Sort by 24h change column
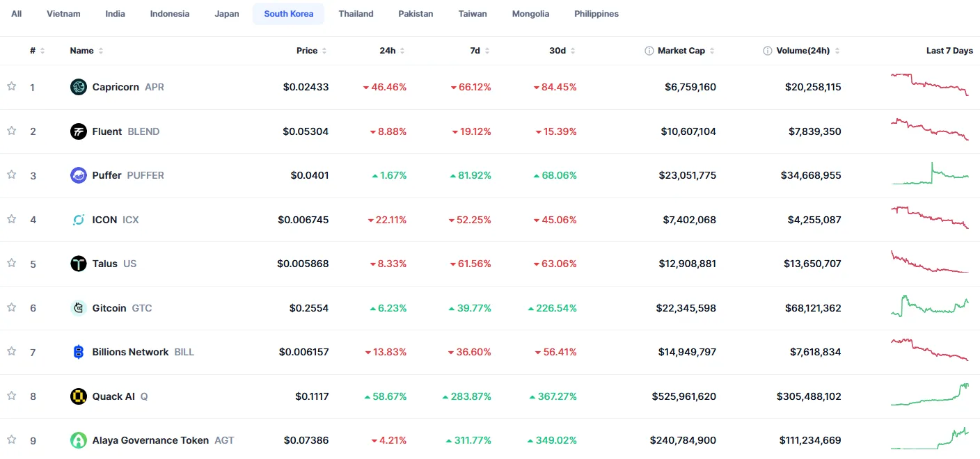Viewport: 980px width, 459px height. pos(393,51)
